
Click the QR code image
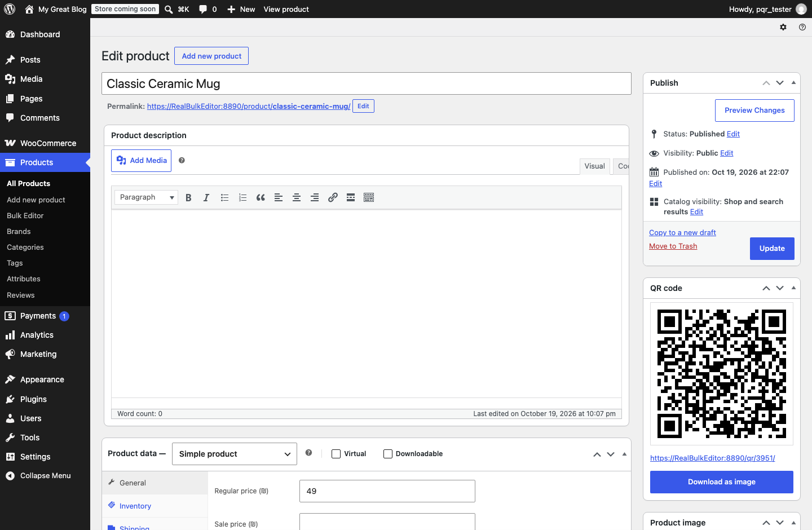(x=722, y=374)
